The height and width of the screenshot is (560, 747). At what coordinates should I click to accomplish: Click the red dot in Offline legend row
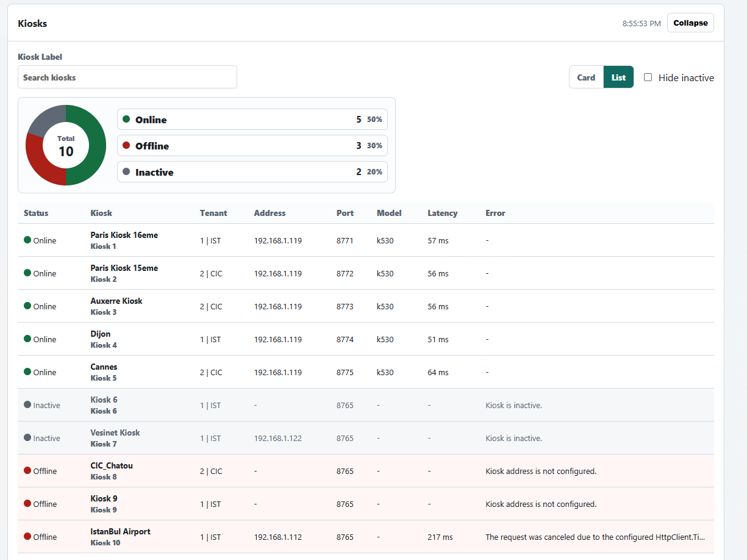pos(126,146)
